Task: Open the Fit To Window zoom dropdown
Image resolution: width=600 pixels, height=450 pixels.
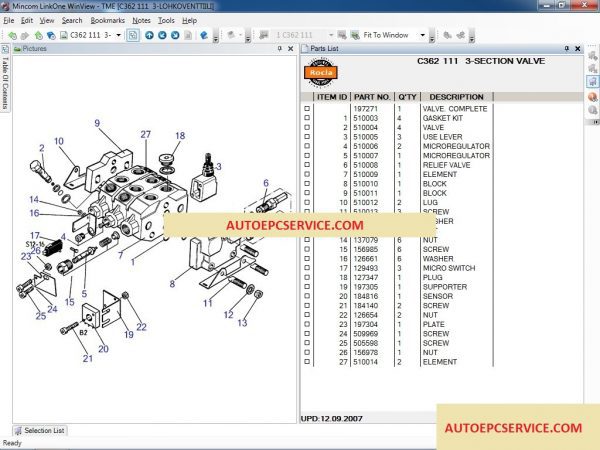Action: pyautogui.click(x=422, y=35)
